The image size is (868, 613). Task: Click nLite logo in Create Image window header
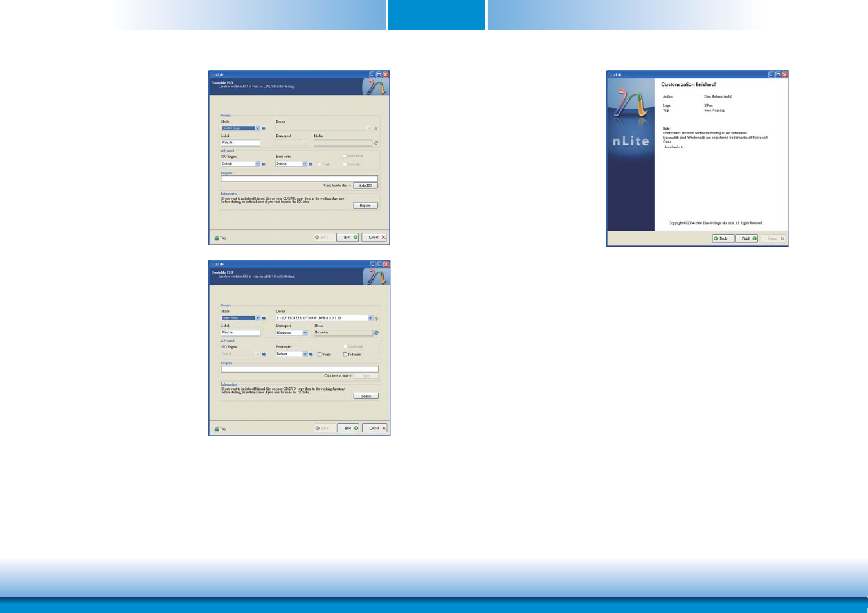(375, 87)
